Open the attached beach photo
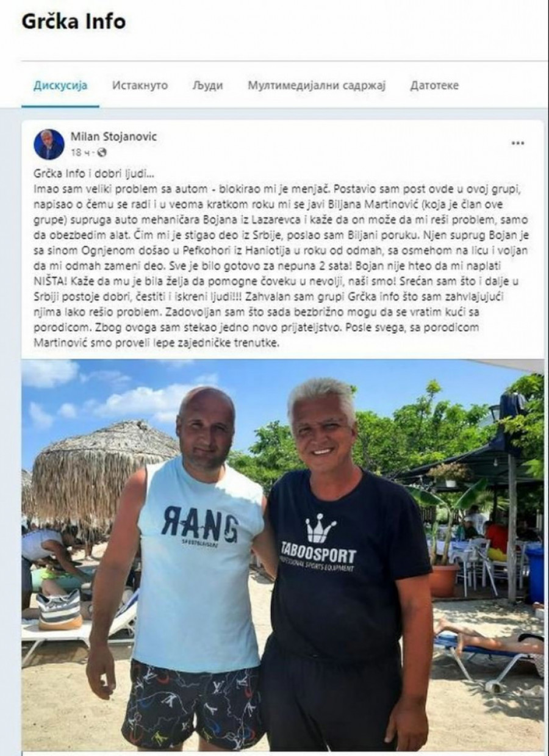The height and width of the screenshot is (756, 549). pos(283,554)
